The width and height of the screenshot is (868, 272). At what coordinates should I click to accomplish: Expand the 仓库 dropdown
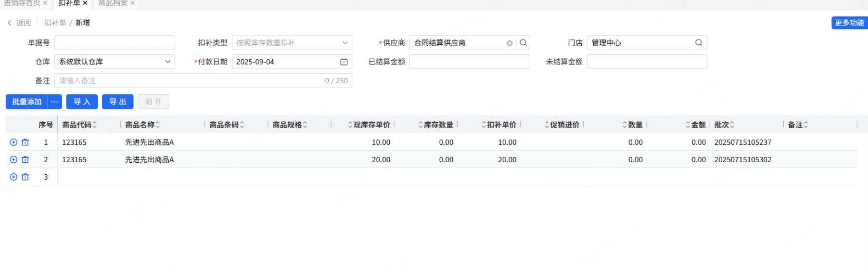(167, 62)
